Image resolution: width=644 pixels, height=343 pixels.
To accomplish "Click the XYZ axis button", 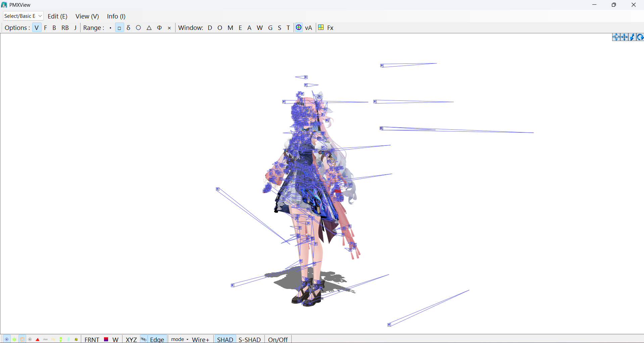I will click(x=131, y=340).
